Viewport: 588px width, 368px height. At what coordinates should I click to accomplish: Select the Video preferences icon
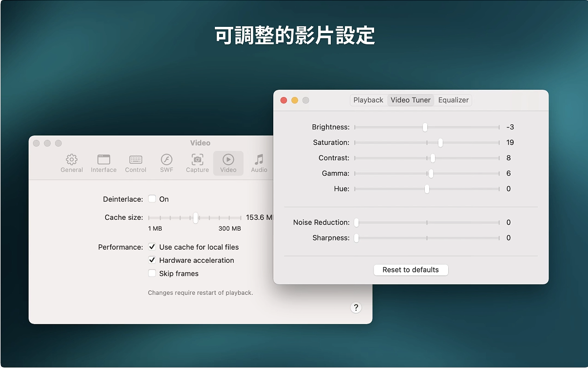228,163
